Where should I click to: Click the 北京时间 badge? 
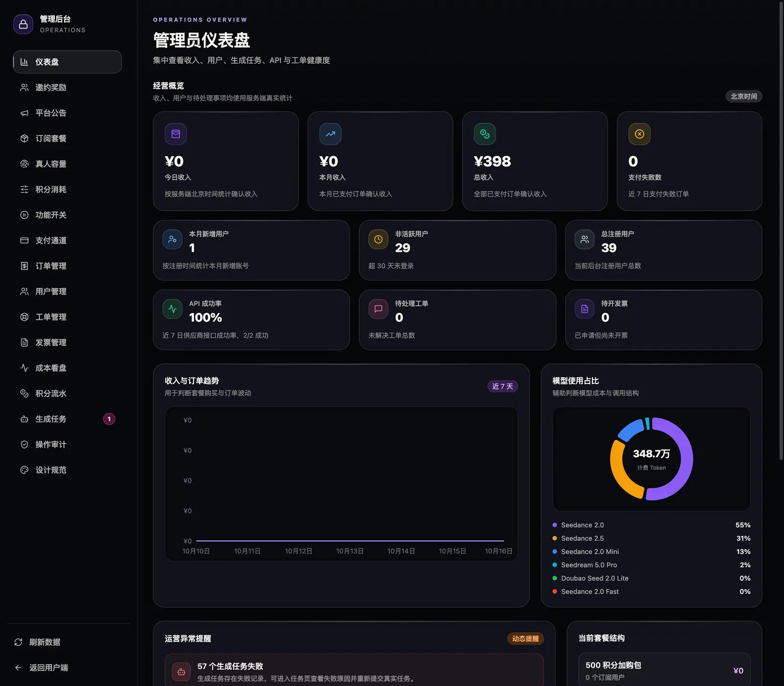[744, 97]
